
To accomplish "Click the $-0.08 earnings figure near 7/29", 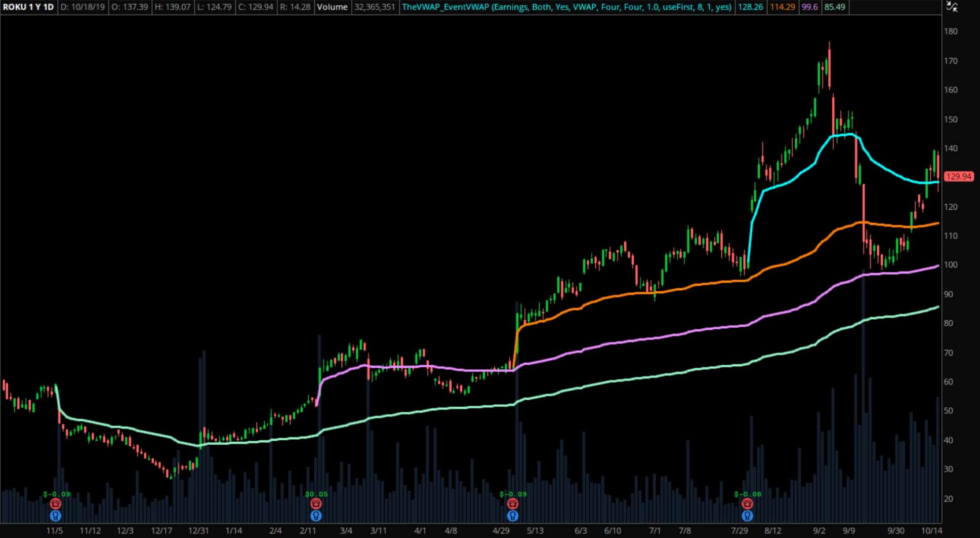I will pyautogui.click(x=748, y=494).
